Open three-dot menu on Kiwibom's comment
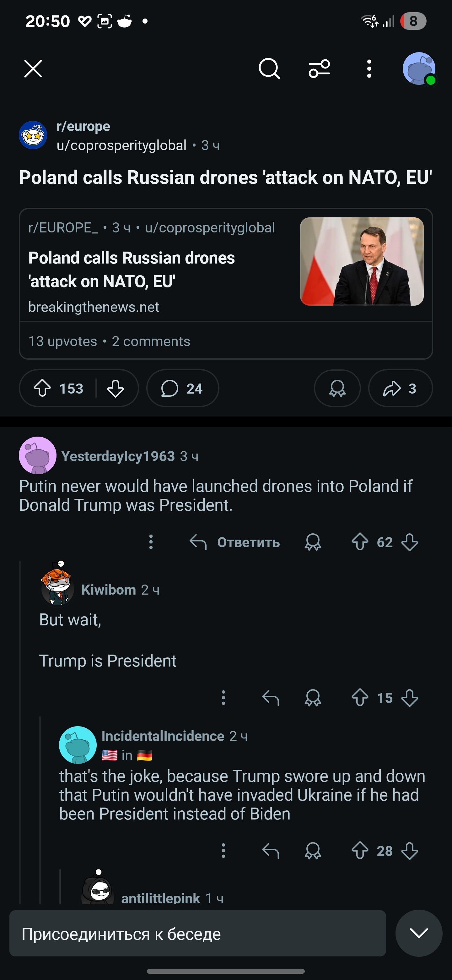This screenshot has height=980, width=452. (x=223, y=698)
